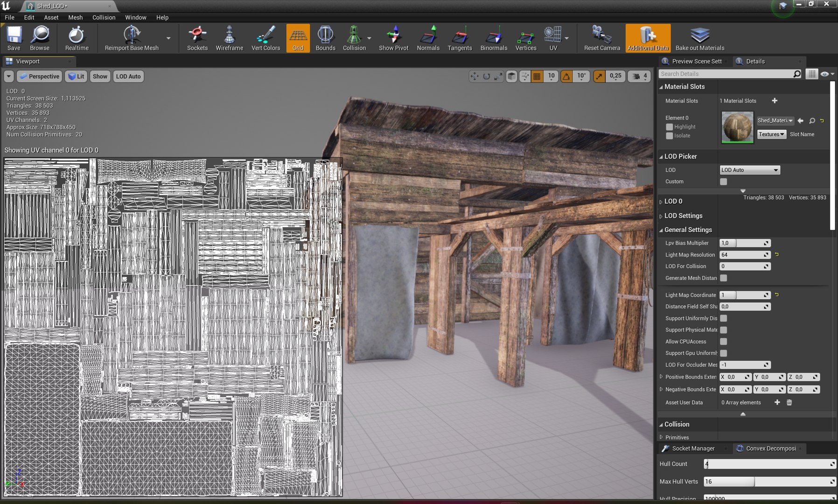The width and height of the screenshot is (838, 504).
Task: Click Reset Camera icon
Action: point(602,38)
